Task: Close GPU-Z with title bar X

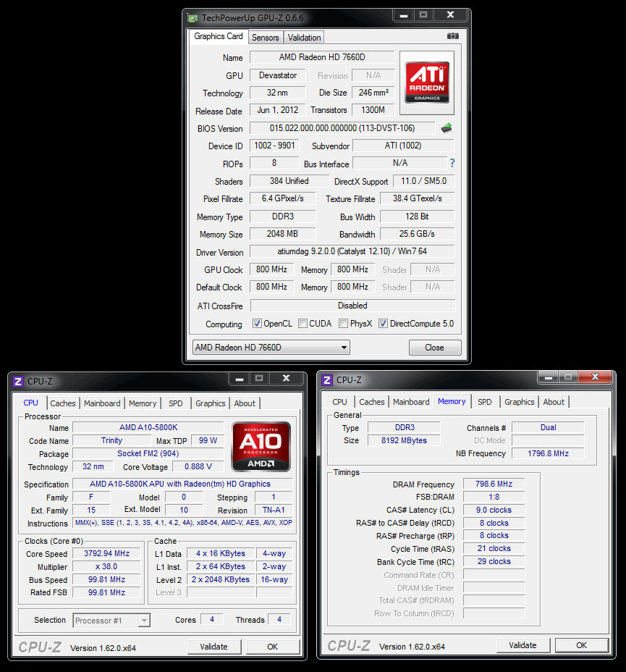Action: pyautogui.click(x=450, y=15)
